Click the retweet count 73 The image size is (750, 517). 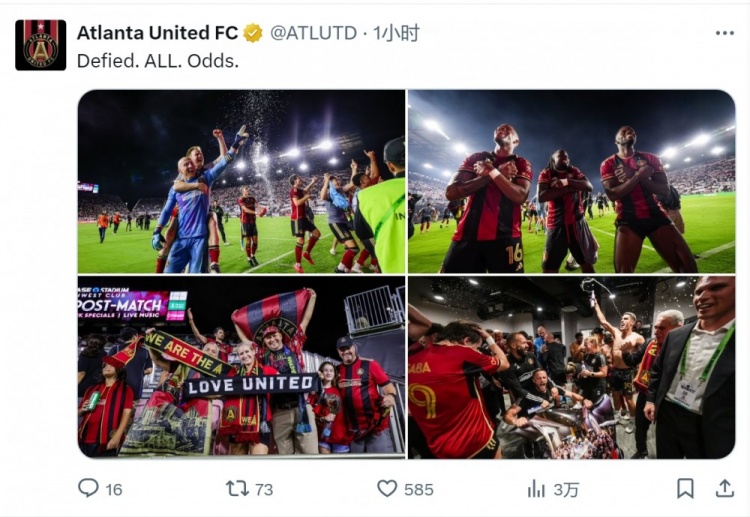click(264, 489)
